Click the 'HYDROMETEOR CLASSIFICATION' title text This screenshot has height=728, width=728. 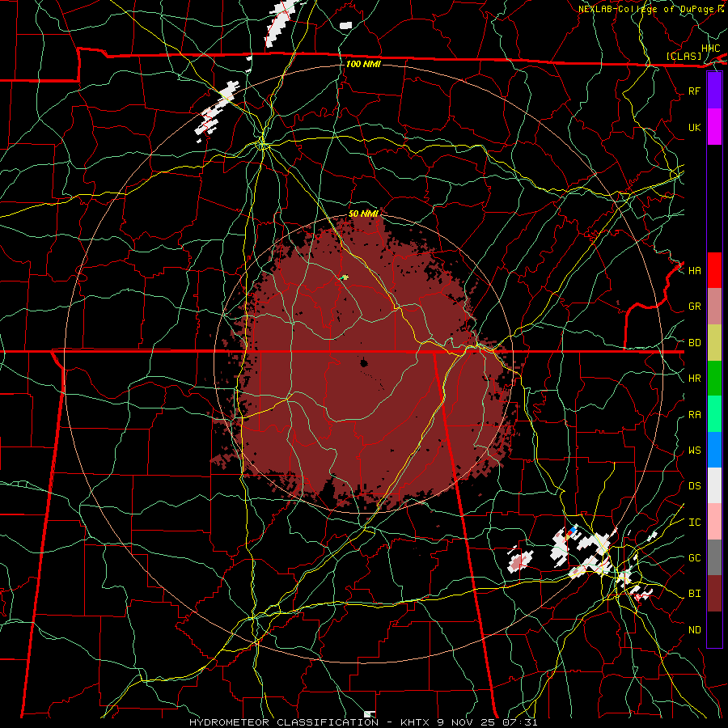[284, 722]
